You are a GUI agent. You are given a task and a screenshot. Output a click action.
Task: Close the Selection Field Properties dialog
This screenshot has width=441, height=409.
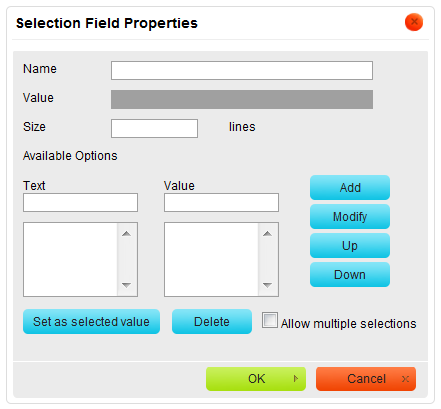coord(414,22)
